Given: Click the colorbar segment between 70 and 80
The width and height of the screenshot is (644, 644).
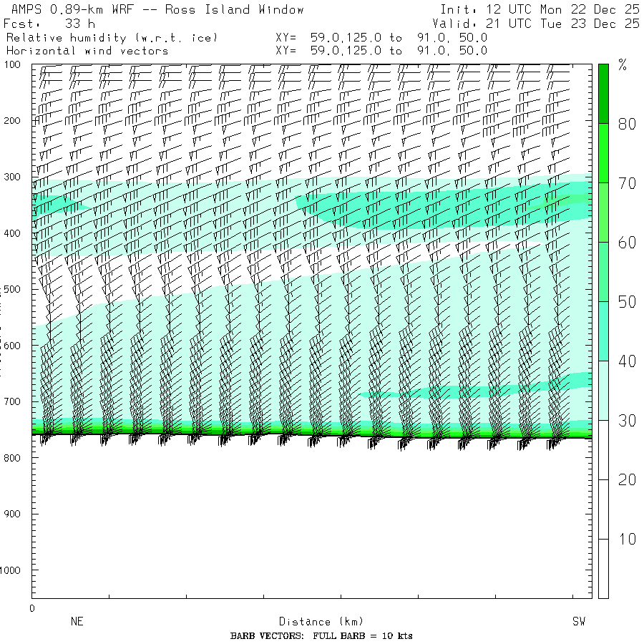Looking at the screenshot, I should (604, 152).
